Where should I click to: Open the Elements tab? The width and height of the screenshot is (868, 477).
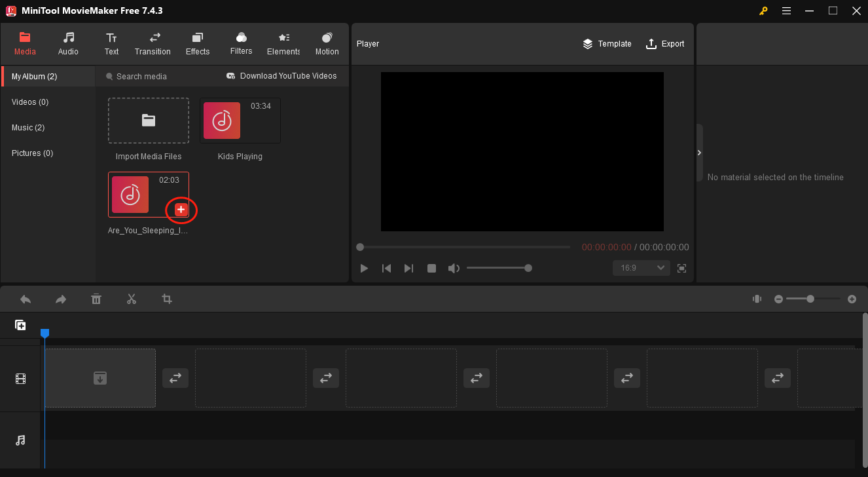(283, 44)
